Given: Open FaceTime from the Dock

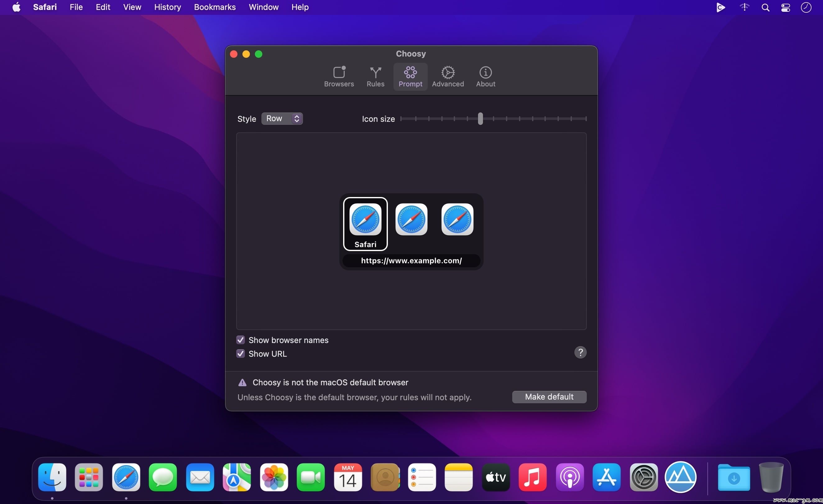Looking at the screenshot, I should (310, 477).
